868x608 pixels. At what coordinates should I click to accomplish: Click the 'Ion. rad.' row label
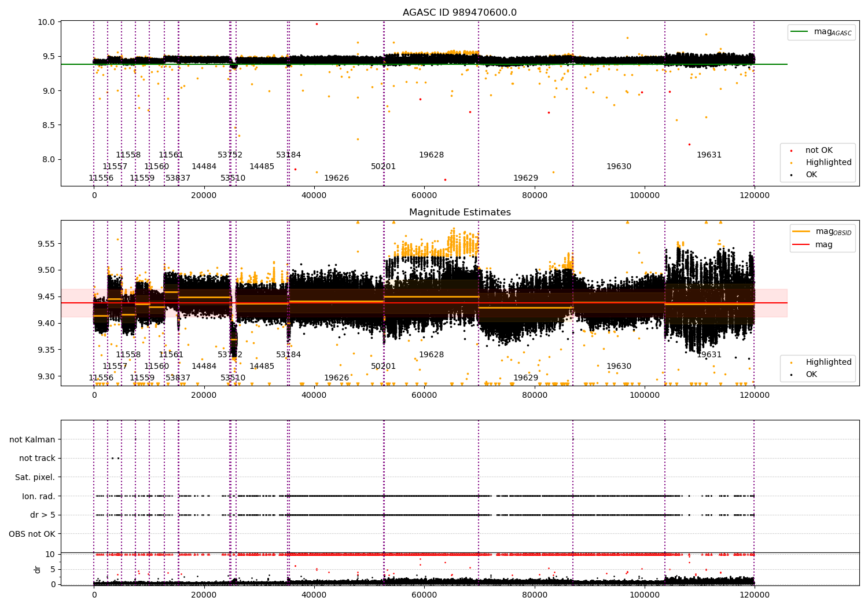pyautogui.click(x=39, y=496)
